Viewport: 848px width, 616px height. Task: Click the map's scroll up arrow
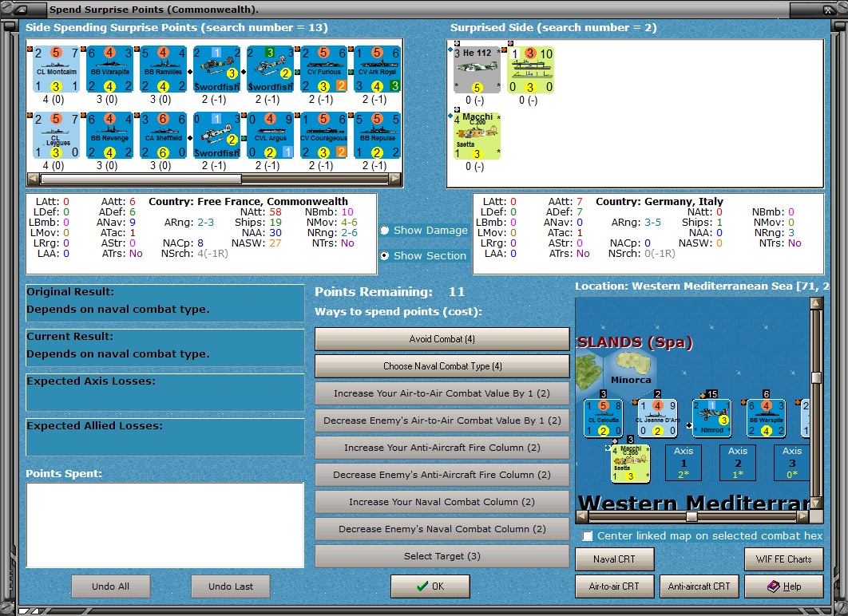[816, 303]
